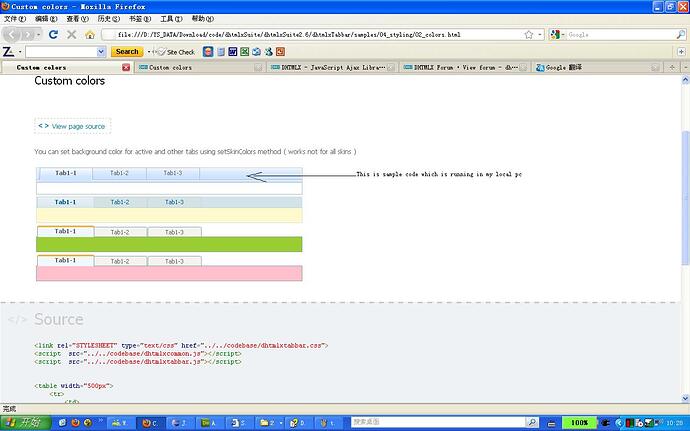Switch to the Google 翻译 tab
Image resolution: width=690 pixels, height=431 pixels.
pos(598,67)
